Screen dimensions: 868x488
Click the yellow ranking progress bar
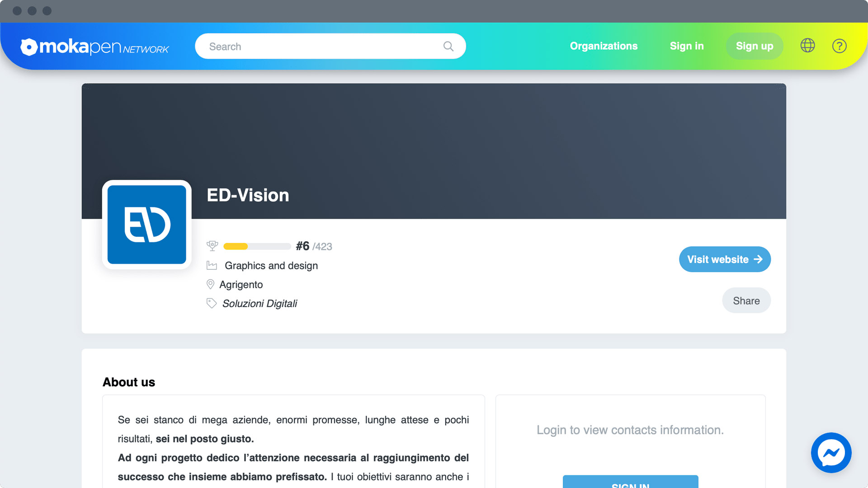pos(257,246)
